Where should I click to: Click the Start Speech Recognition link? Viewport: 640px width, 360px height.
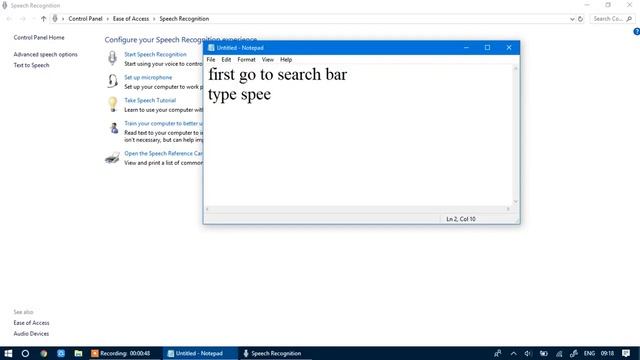click(156, 54)
